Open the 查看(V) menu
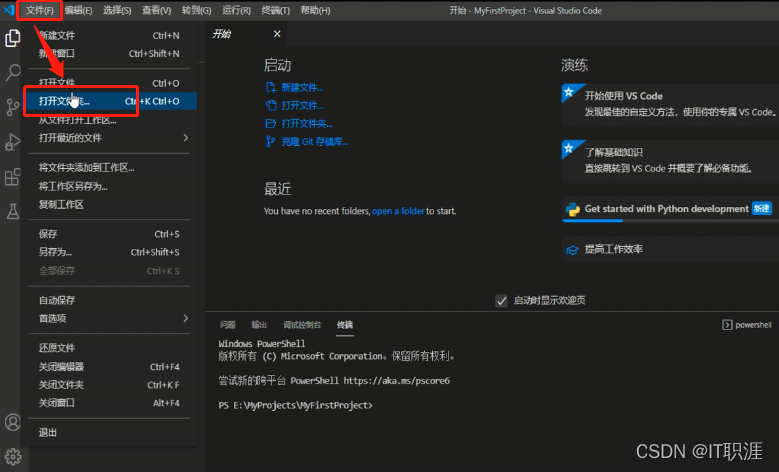The height and width of the screenshot is (472, 779). coord(156,10)
